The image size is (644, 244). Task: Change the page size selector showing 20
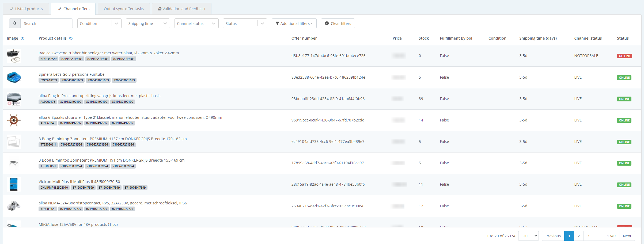pyautogui.click(x=528, y=236)
